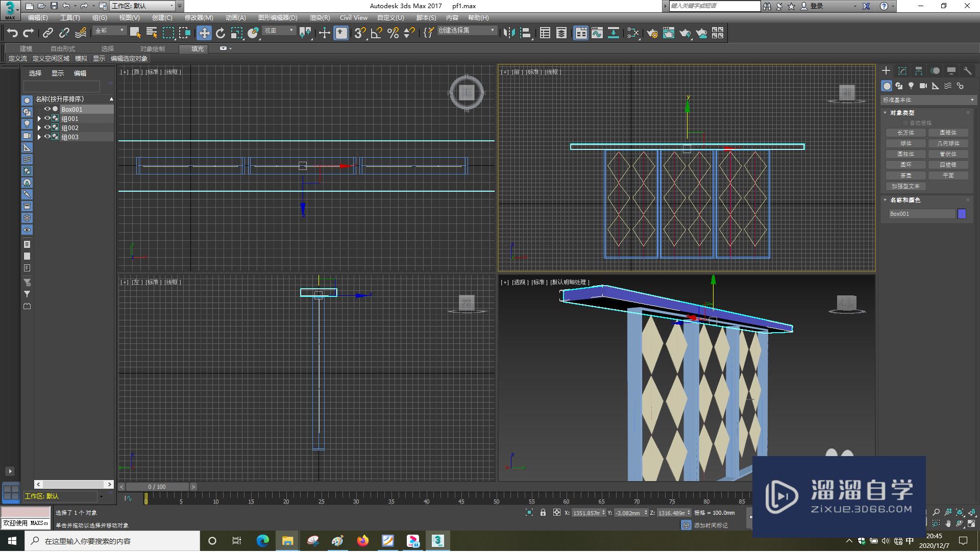Open the Hierarchy panel tab
Viewport: 980px width, 552px height.
919,71
